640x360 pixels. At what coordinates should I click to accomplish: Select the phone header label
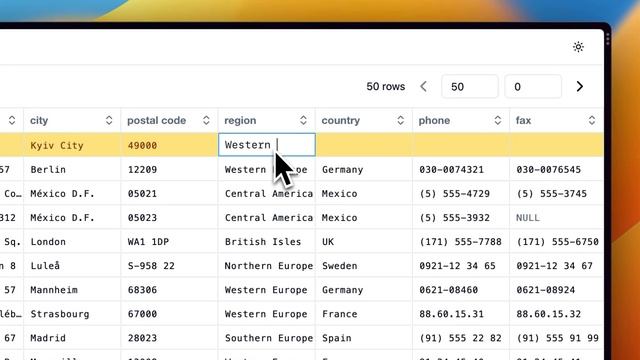click(434, 120)
